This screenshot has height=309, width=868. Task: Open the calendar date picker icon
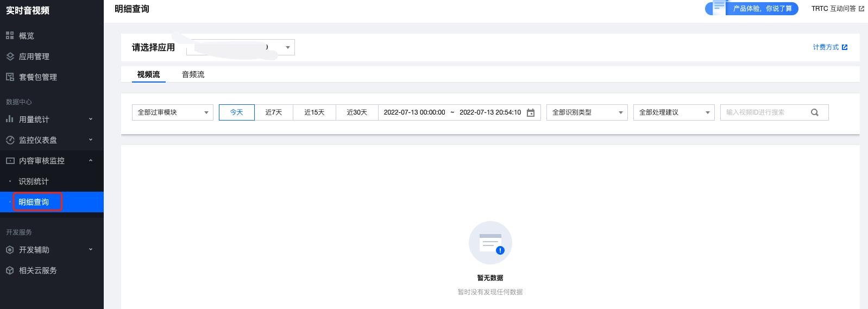coord(531,112)
